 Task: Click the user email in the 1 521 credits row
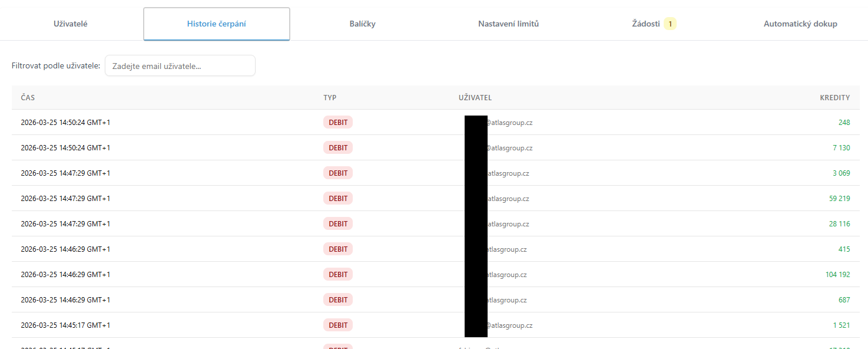[509, 325]
